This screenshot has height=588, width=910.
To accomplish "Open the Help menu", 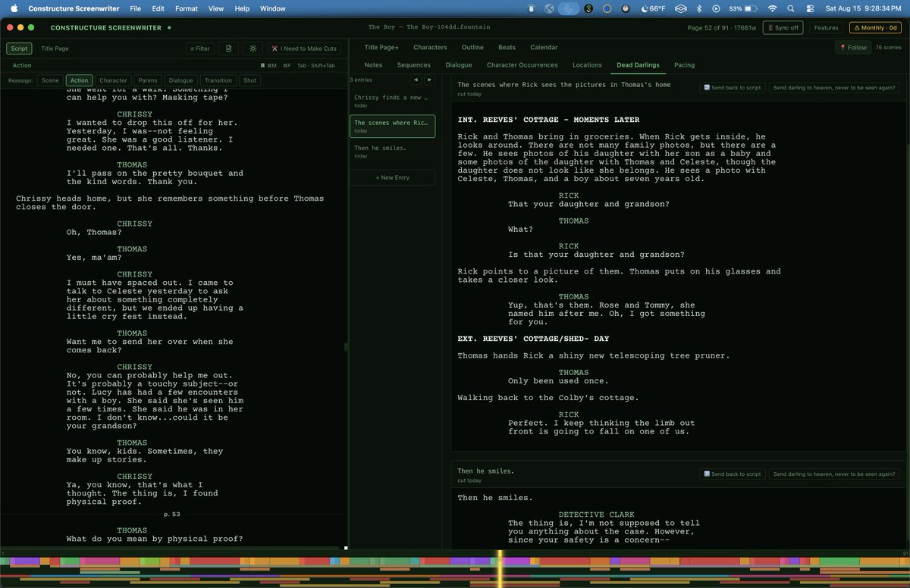I will pos(242,8).
